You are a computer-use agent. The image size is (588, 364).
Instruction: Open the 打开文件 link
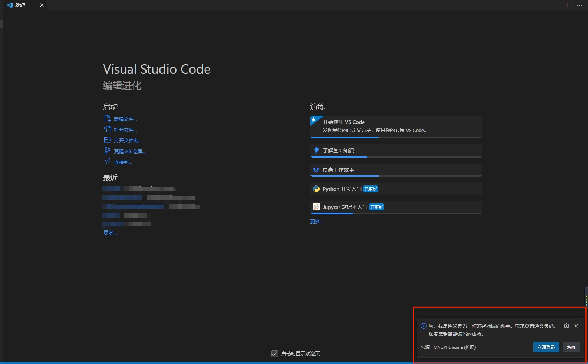pyautogui.click(x=125, y=130)
